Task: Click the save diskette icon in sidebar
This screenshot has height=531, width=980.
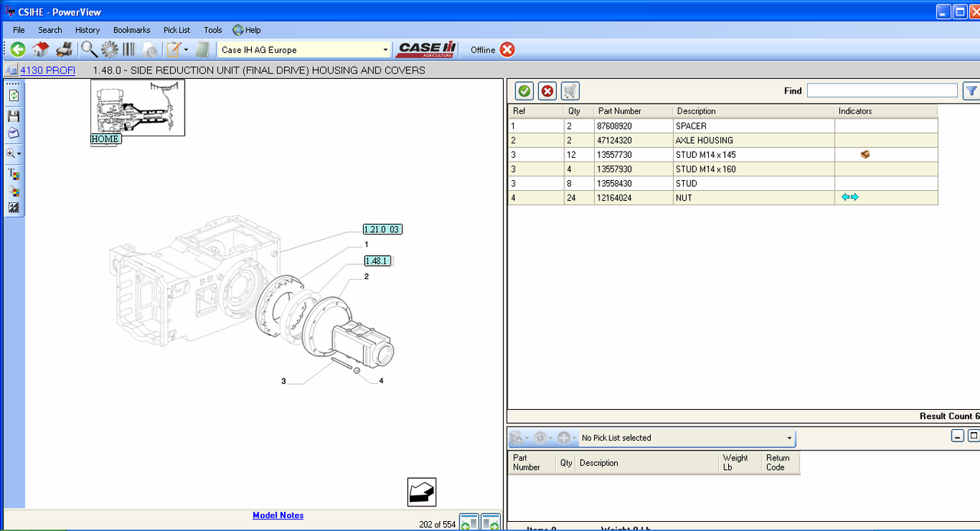Action: click(x=14, y=116)
